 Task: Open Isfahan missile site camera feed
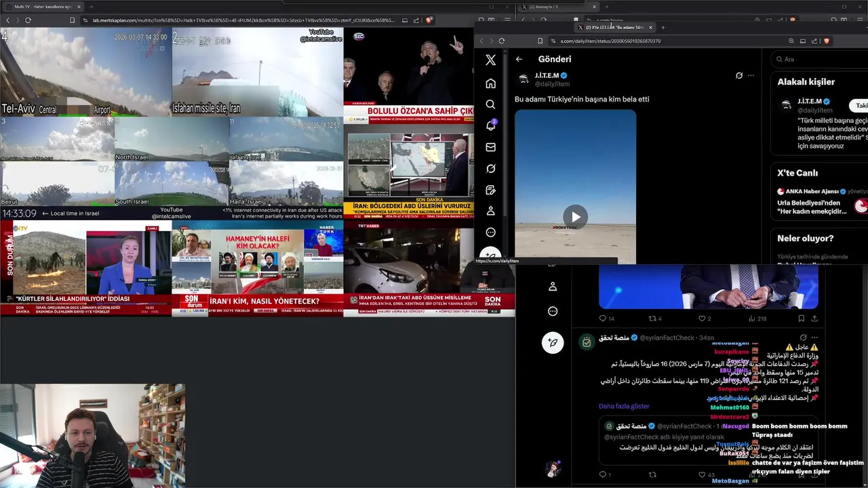(258, 72)
